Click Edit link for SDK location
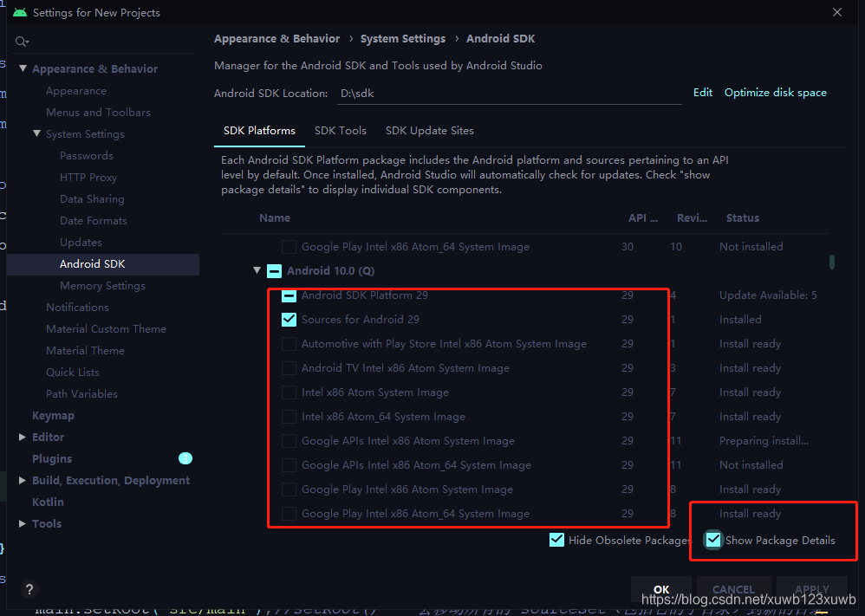 pos(703,93)
